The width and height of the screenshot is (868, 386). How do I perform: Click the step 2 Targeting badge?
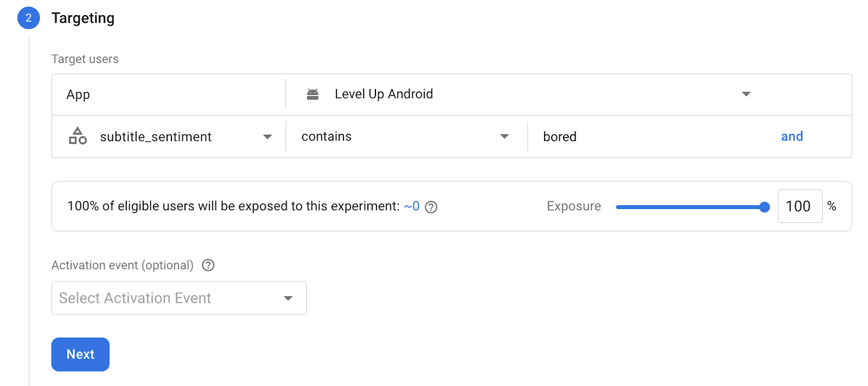pos(28,17)
